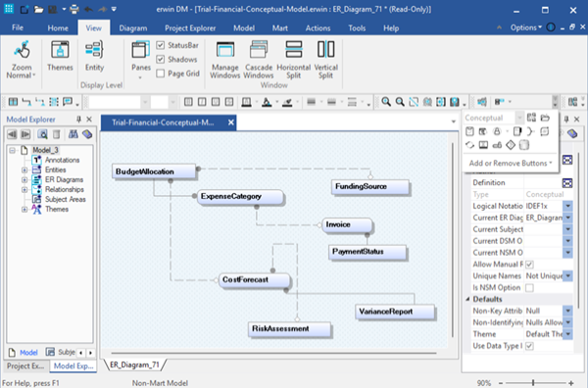The width and height of the screenshot is (588, 388).
Task: Move the zoom slider handle
Action: [x=533, y=383]
